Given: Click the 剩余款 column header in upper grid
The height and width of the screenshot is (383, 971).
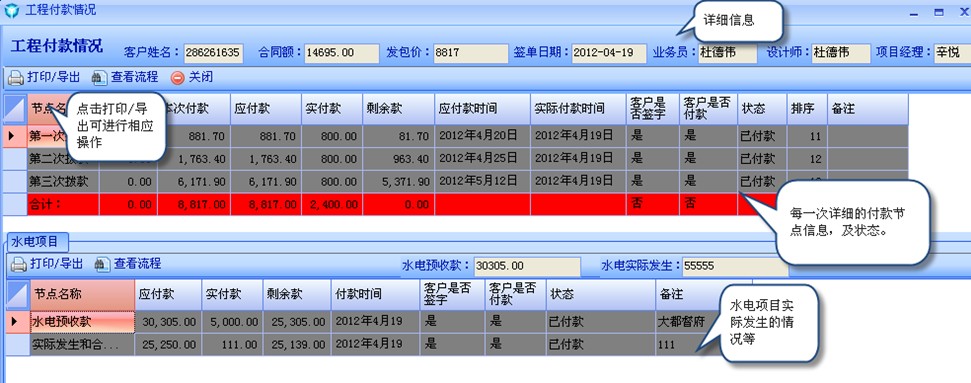Looking at the screenshot, I should [x=399, y=109].
